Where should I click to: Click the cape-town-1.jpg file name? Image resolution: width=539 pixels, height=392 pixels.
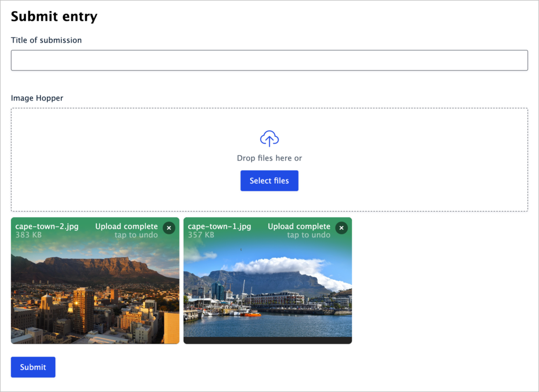coord(219,226)
